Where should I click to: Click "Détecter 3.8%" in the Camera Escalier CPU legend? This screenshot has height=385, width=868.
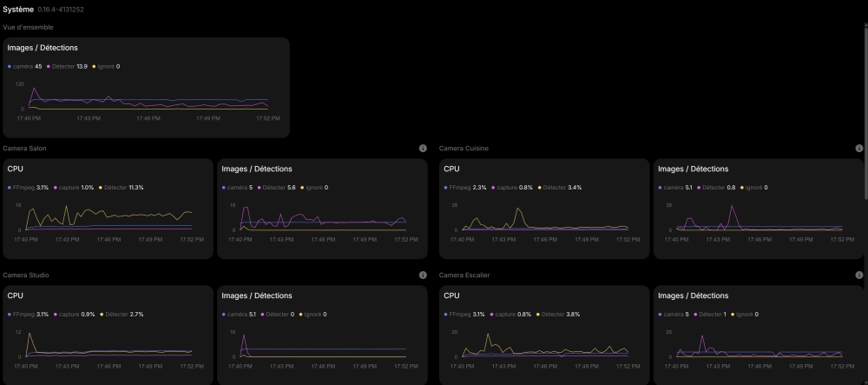coord(558,315)
